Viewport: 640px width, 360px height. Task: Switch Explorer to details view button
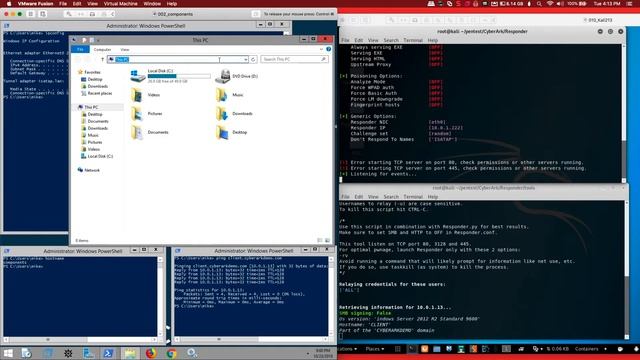(320, 240)
